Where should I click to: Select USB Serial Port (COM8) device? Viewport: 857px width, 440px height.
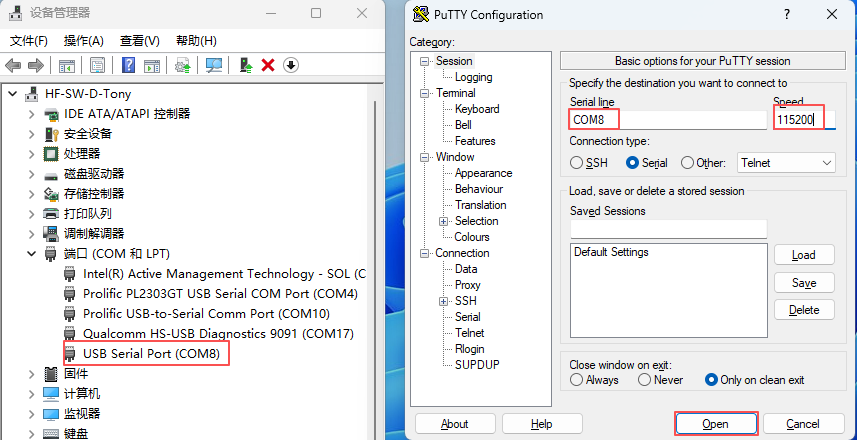tap(150, 353)
